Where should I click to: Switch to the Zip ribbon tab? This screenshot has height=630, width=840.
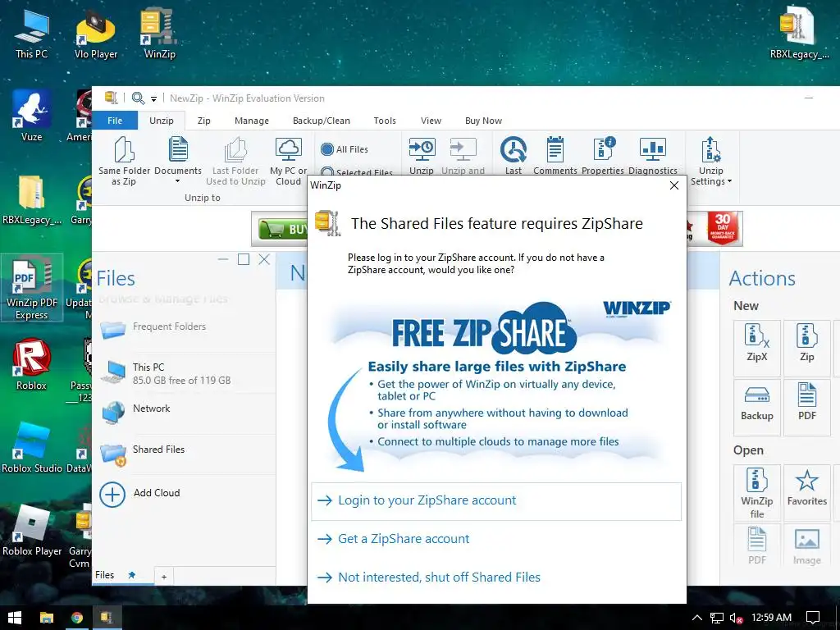(203, 121)
